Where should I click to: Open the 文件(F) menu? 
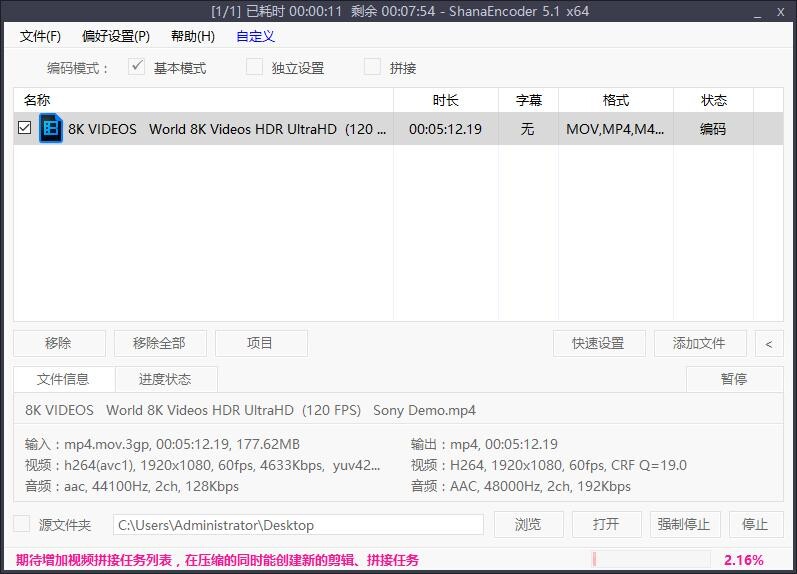coord(40,36)
